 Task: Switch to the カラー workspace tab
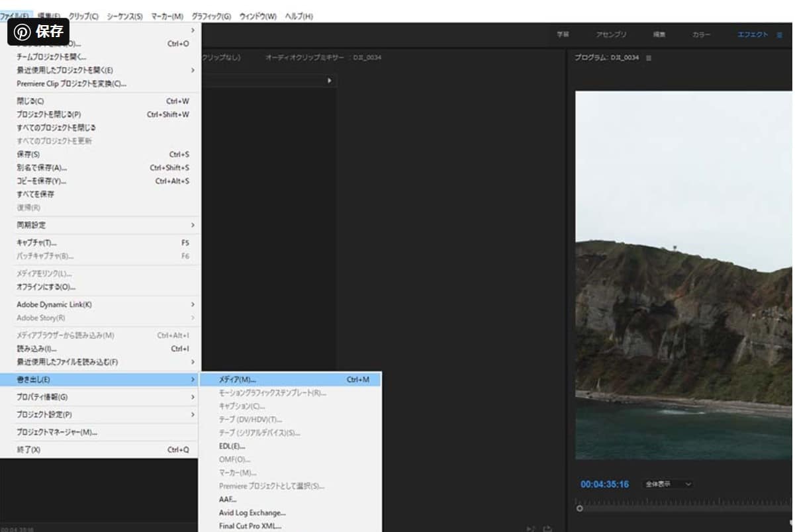702,35
